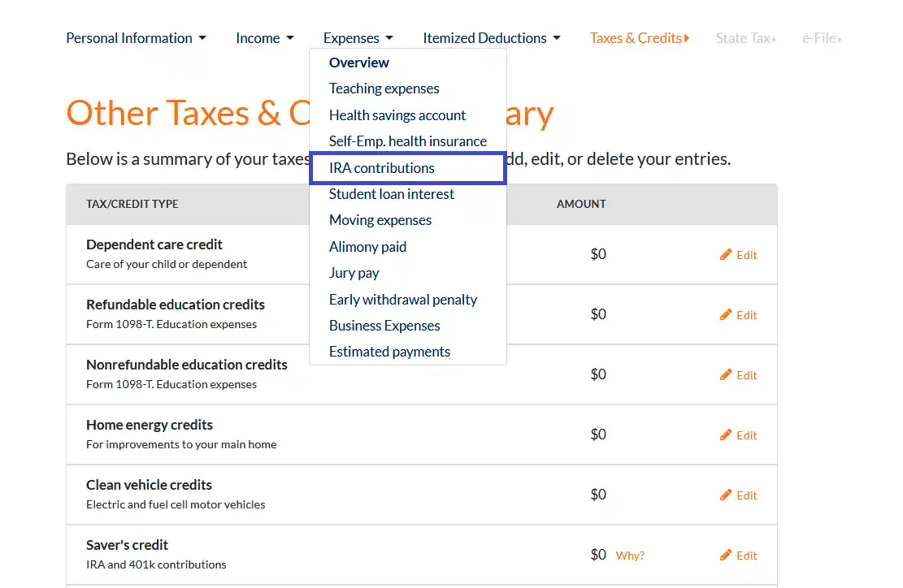Image resolution: width=903 pixels, height=588 pixels.
Task: Click pencil edit icon for Saver's credit
Action: point(726,556)
